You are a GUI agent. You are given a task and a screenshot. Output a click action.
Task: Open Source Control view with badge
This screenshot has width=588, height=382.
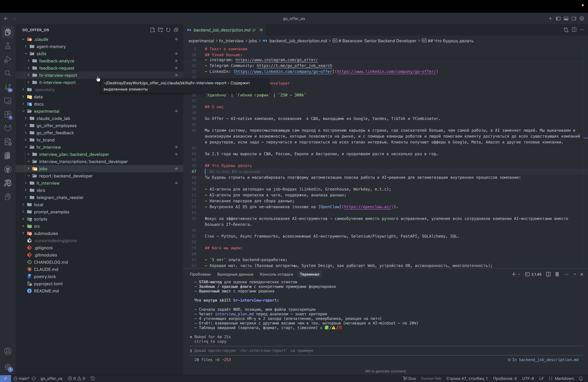click(x=8, y=87)
